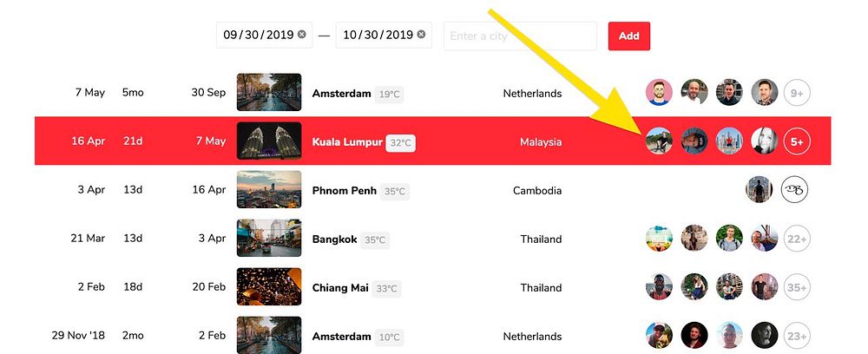Click the fourth avatar in the Kuala Lumpur row

[765, 141]
